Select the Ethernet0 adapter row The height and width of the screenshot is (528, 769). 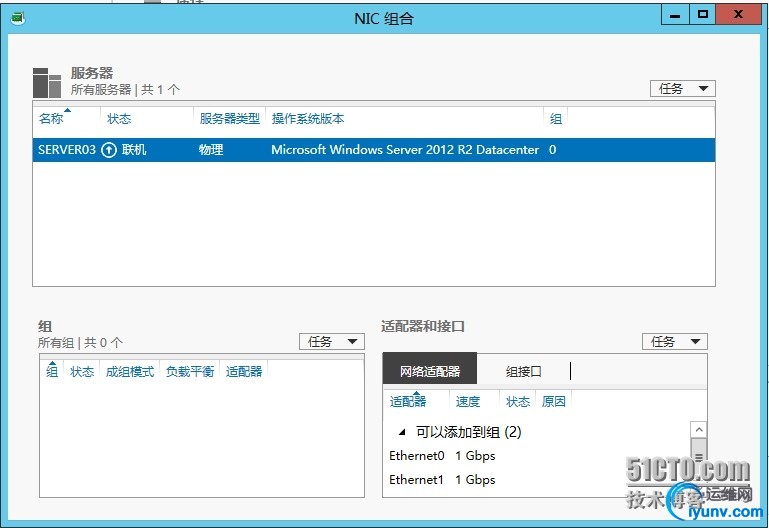537,456
